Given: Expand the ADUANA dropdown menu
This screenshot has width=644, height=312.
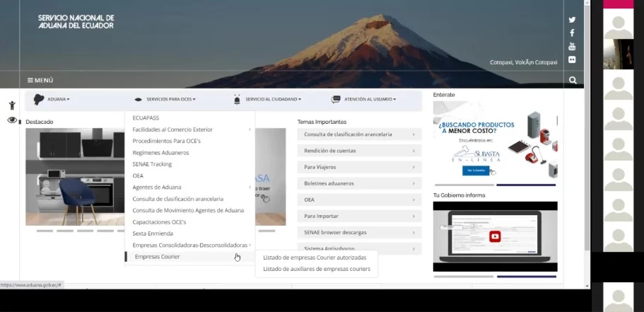Looking at the screenshot, I should (52, 100).
